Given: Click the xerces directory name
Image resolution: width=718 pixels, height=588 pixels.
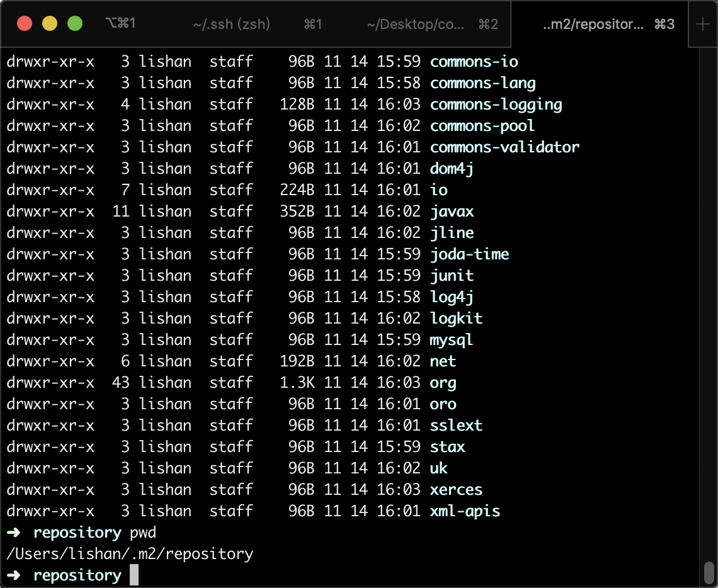Looking at the screenshot, I should click(x=456, y=489).
